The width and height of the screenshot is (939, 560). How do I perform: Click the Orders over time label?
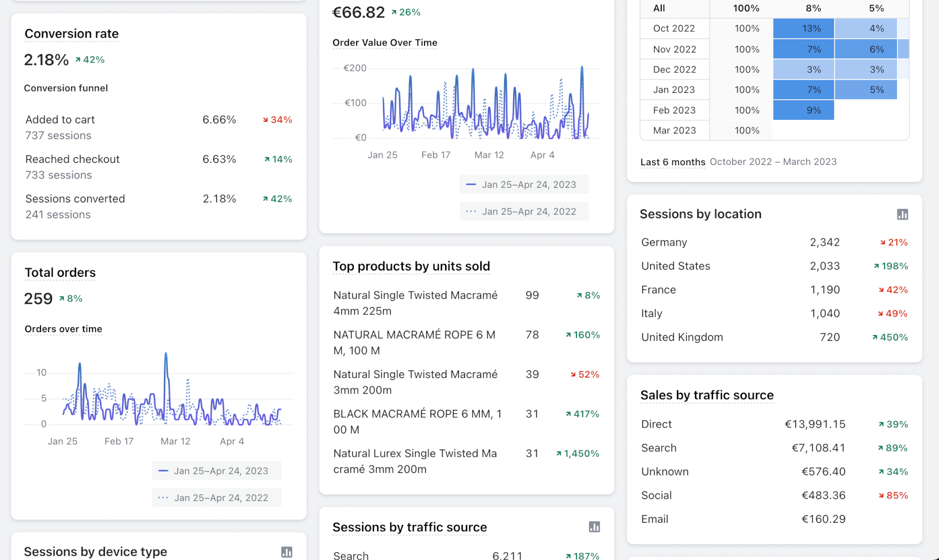click(x=64, y=329)
